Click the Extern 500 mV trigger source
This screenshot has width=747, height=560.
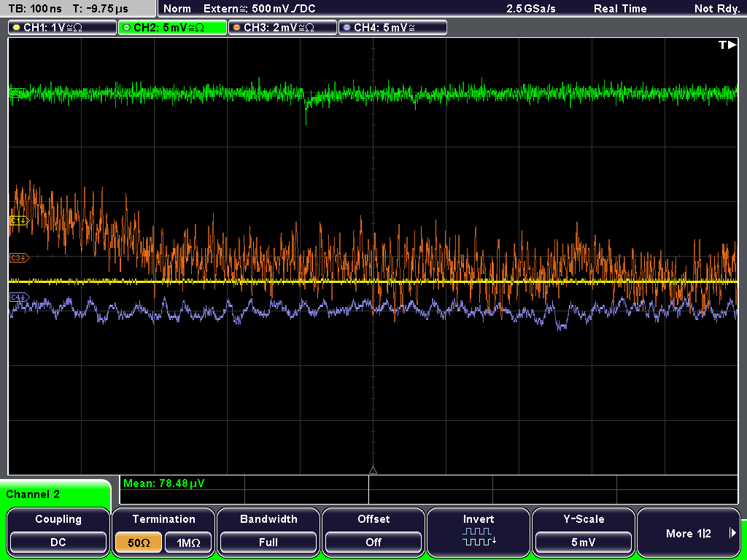[x=259, y=9]
